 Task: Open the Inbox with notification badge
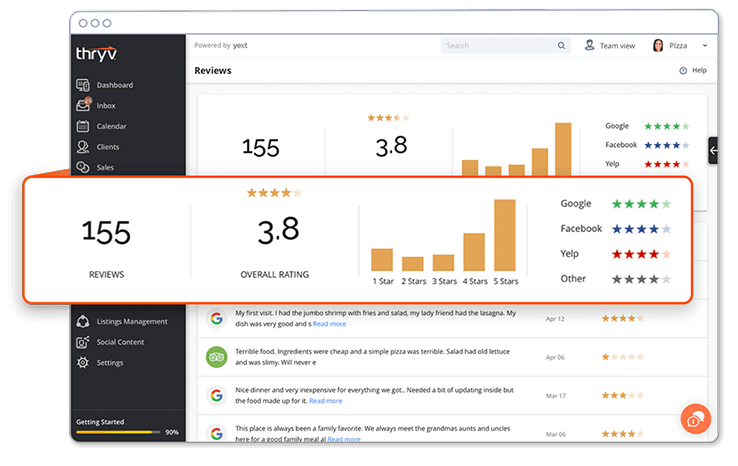click(84, 105)
